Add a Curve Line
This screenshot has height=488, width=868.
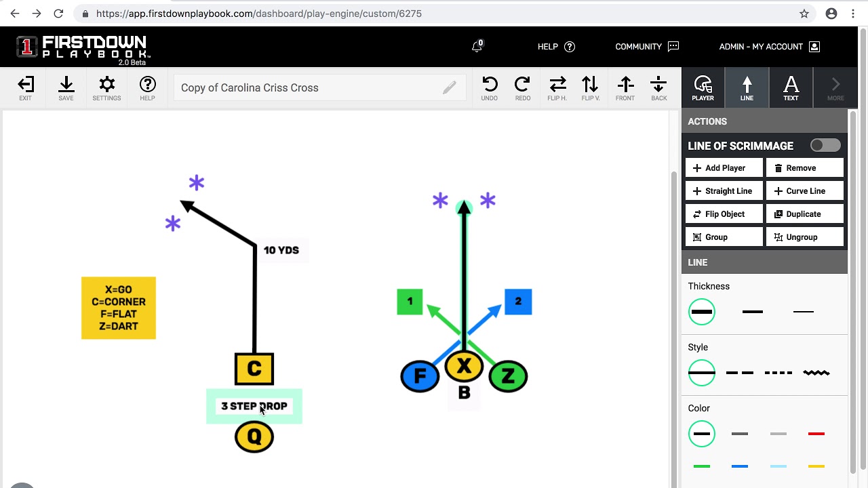pyautogui.click(x=805, y=191)
